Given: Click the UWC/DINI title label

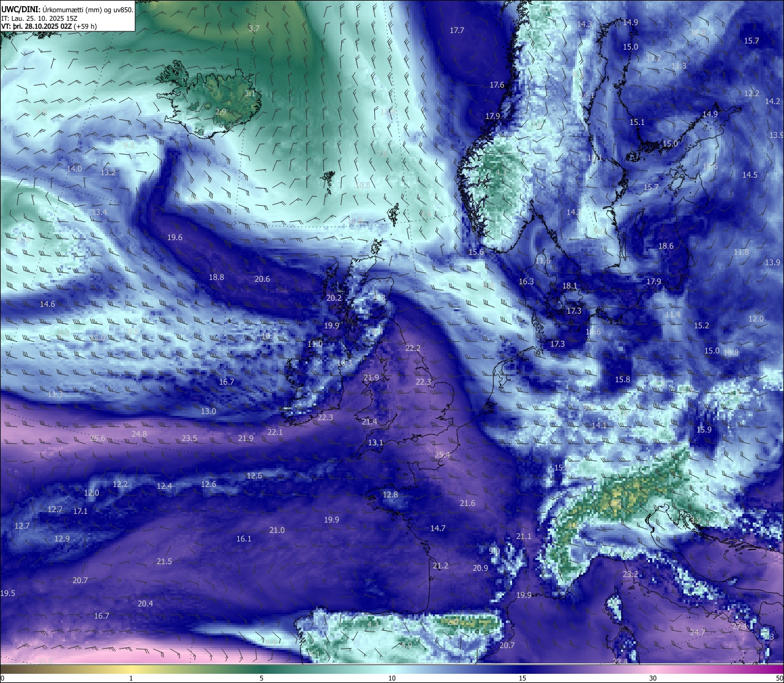Looking at the screenshot, I should (21, 10).
